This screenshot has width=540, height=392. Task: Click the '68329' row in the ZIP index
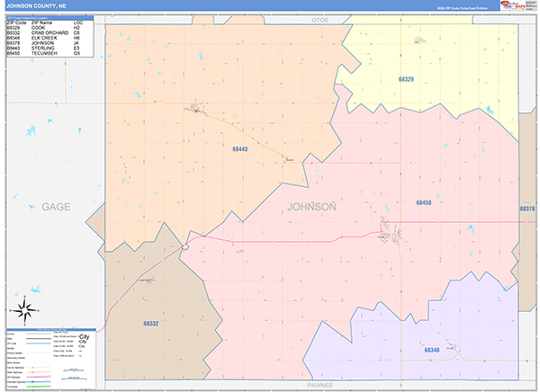pyautogui.click(x=43, y=28)
